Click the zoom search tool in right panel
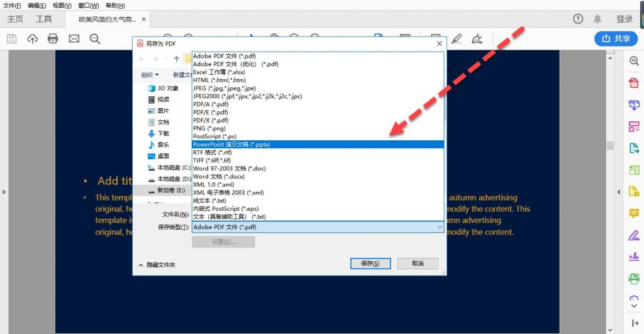This screenshot has height=334, width=644. 634,61
